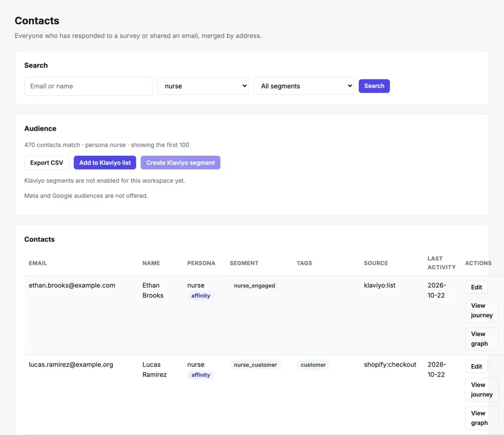Viewport: 504px width, 435px height.
Task: Open the All segments dropdown
Action: pyautogui.click(x=304, y=86)
